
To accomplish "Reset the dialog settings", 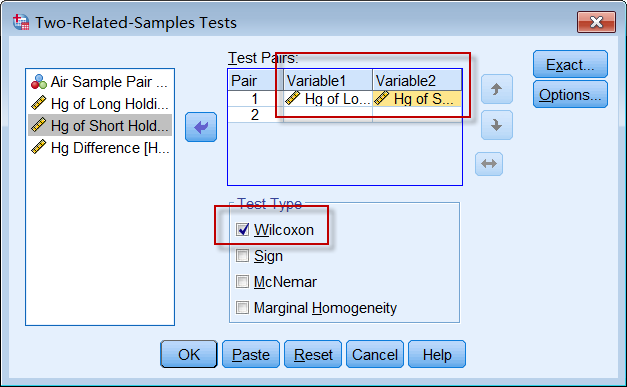I will pyautogui.click(x=313, y=354).
